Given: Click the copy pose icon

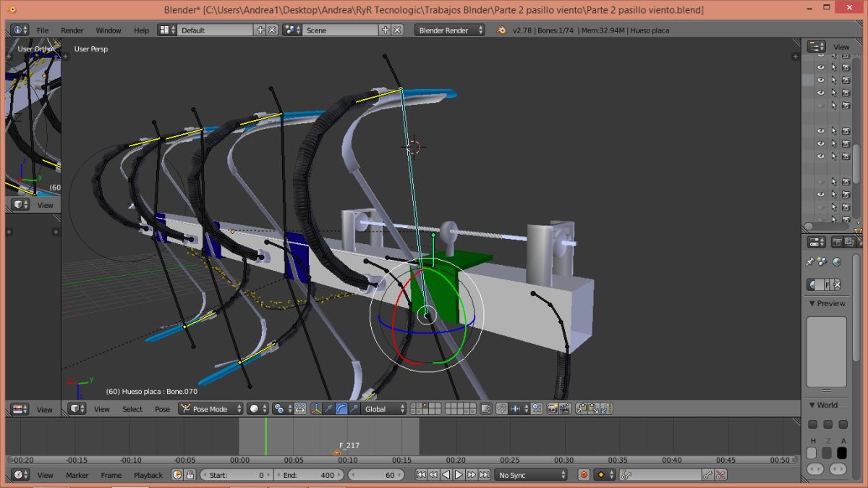Looking at the screenshot, I should coord(581,409).
